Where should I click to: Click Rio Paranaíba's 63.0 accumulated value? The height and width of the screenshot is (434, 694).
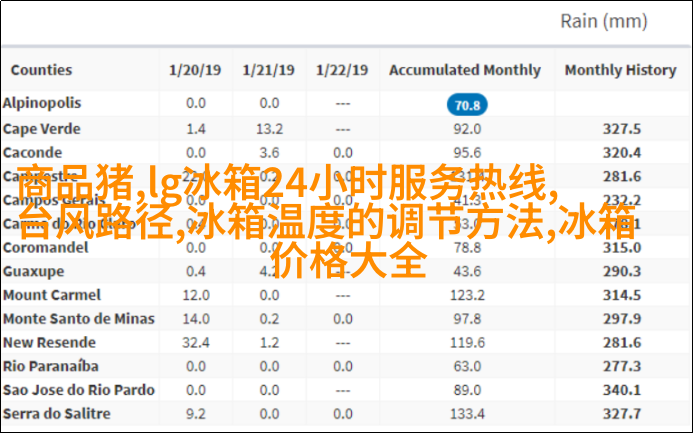click(x=467, y=366)
